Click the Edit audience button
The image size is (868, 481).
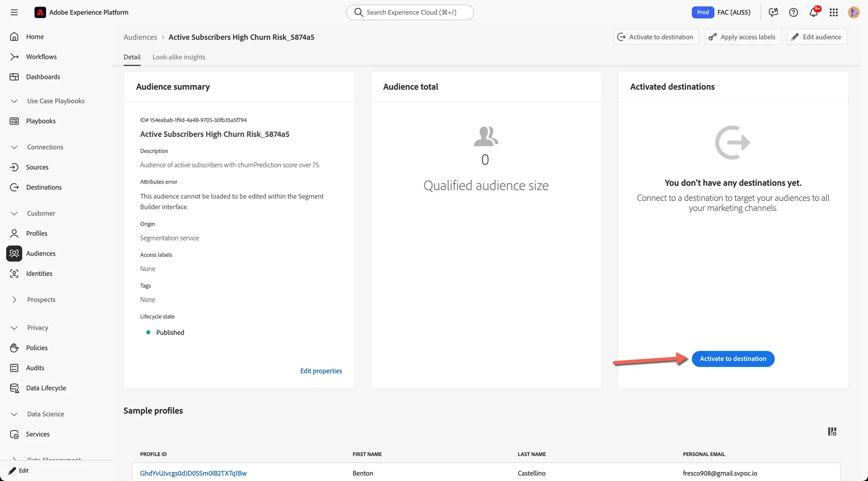pos(817,37)
